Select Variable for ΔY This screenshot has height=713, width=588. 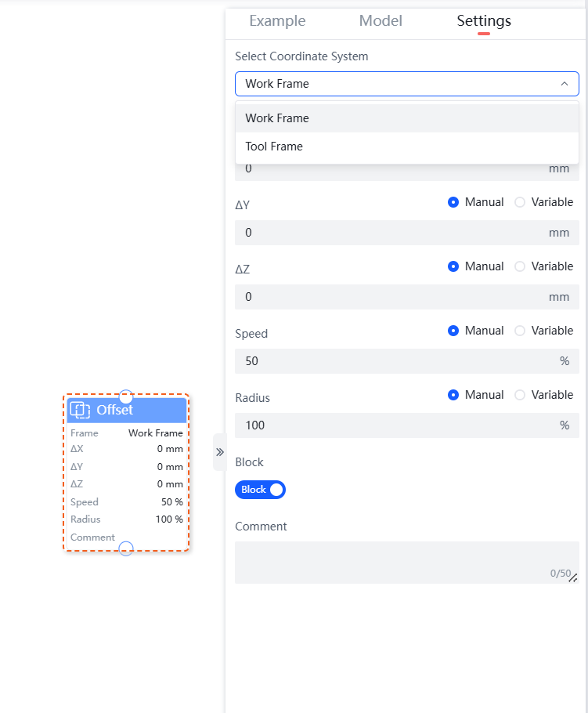(520, 202)
